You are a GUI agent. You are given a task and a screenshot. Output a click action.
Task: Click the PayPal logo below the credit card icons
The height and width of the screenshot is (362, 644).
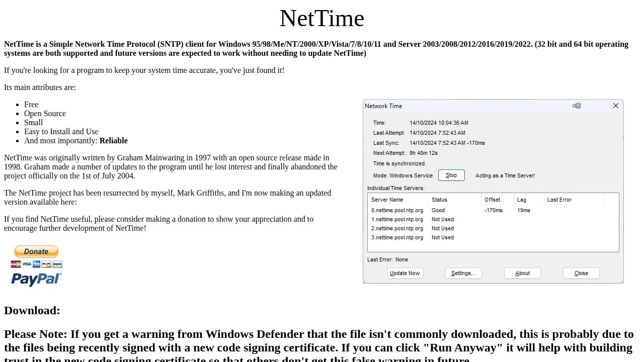(36, 280)
